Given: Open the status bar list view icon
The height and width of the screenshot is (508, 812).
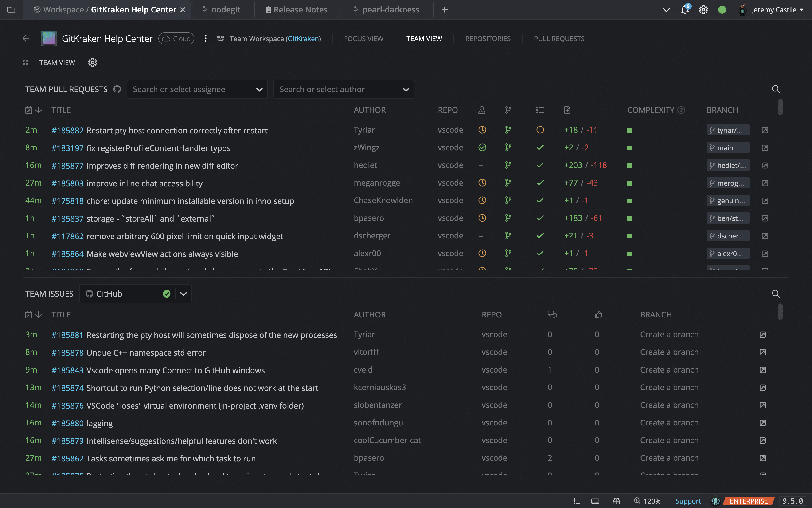Looking at the screenshot, I should 577,501.
